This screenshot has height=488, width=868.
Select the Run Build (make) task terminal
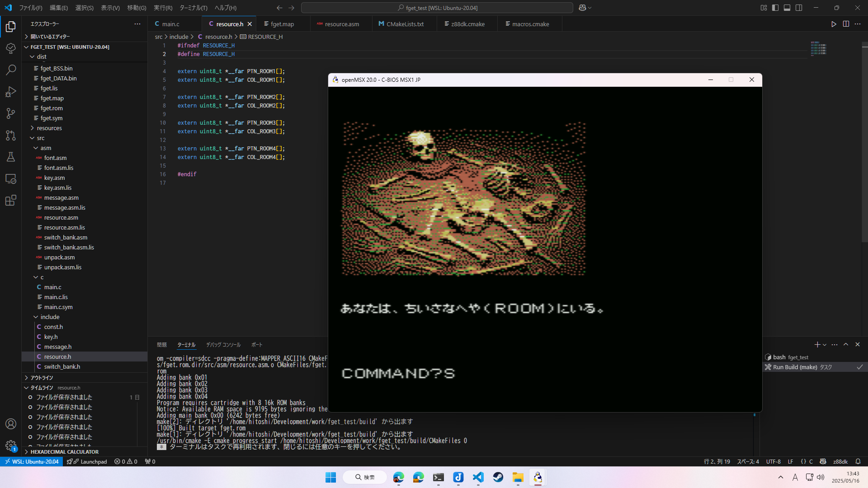coord(814,367)
